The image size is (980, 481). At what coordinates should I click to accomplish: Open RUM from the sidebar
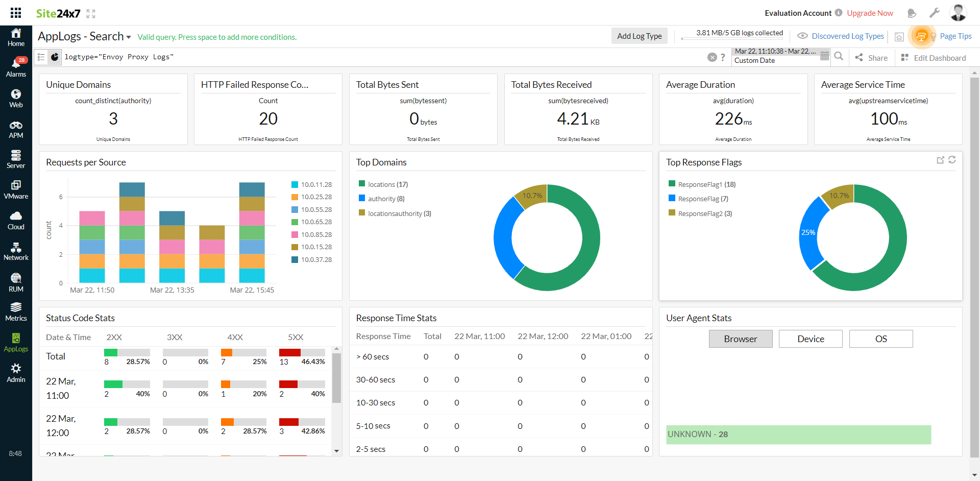click(x=16, y=282)
